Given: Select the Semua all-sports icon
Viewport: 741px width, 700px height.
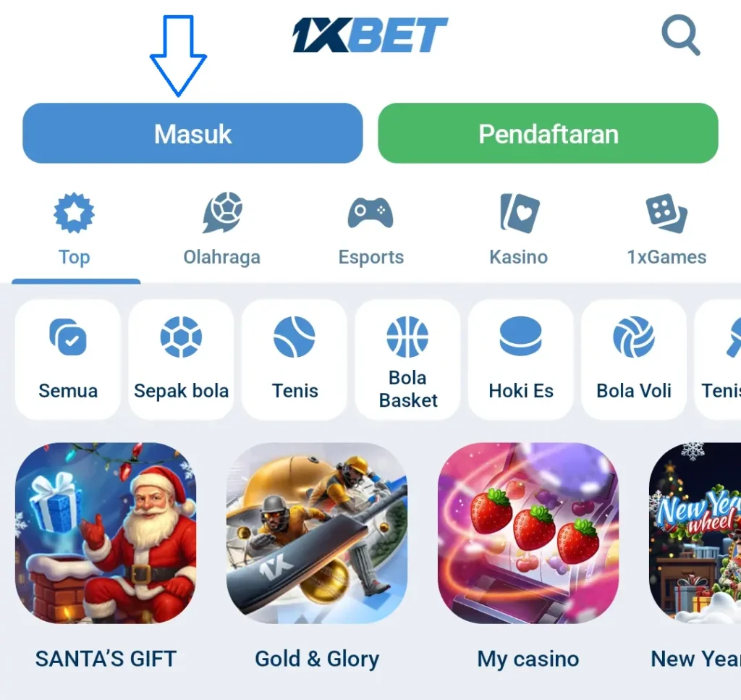Looking at the screenshot, I should (x=68, y=337).
